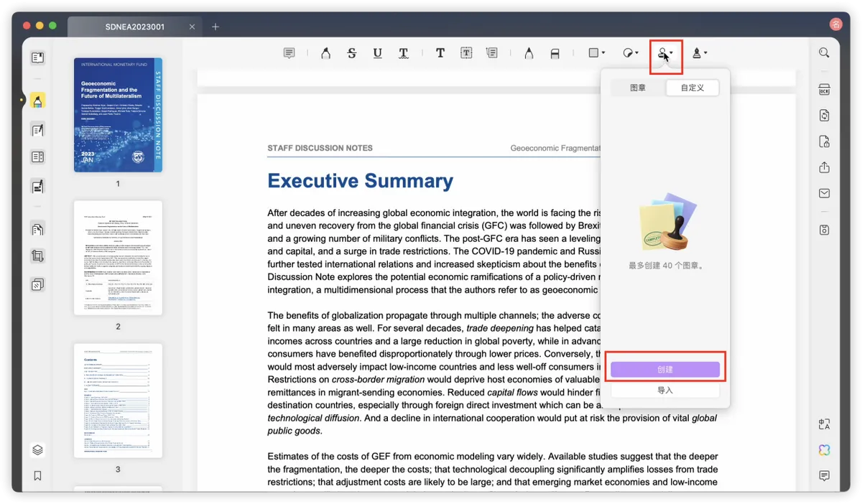This screenshot has width=862, height=504.
Task: Select the 自定义 tab
Action: 692,88
